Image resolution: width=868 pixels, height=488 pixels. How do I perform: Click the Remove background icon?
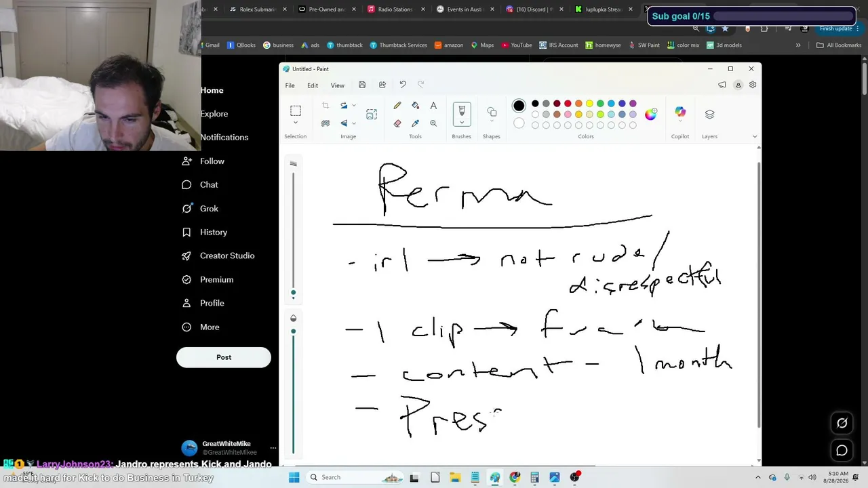pos(325,123)
